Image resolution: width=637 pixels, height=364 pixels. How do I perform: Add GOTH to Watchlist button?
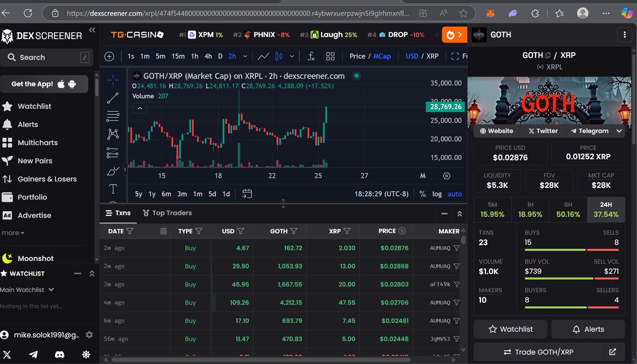(x=511, y=329)
